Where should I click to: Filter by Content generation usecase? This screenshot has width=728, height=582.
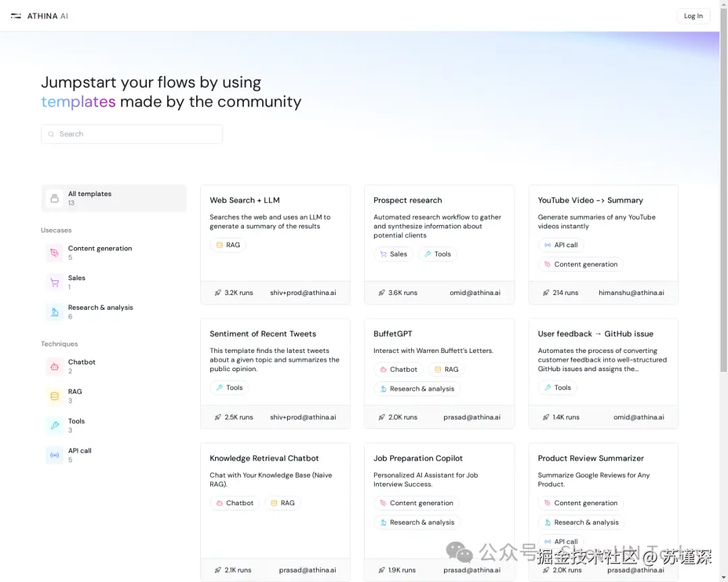[x=114, y=253]
